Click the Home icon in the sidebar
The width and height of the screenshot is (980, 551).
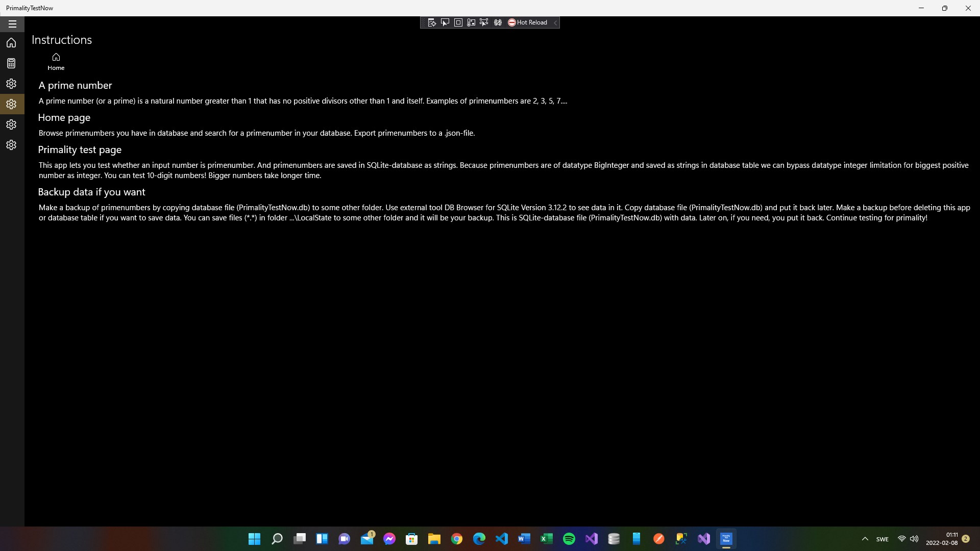click(x=11, y=43)
